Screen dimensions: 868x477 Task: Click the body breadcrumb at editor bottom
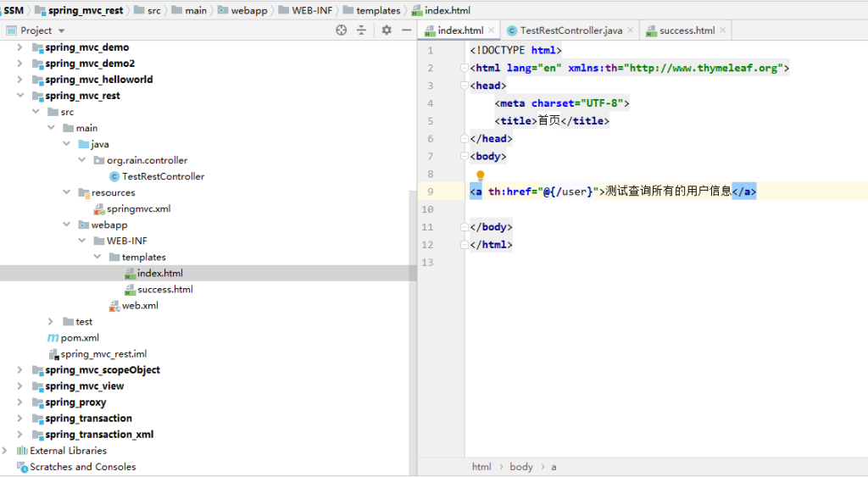point(521,467)
